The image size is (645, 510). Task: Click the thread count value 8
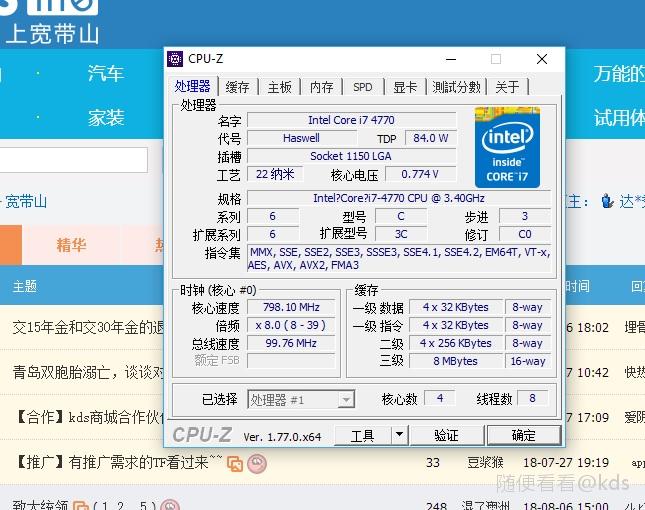pos(532,398)
